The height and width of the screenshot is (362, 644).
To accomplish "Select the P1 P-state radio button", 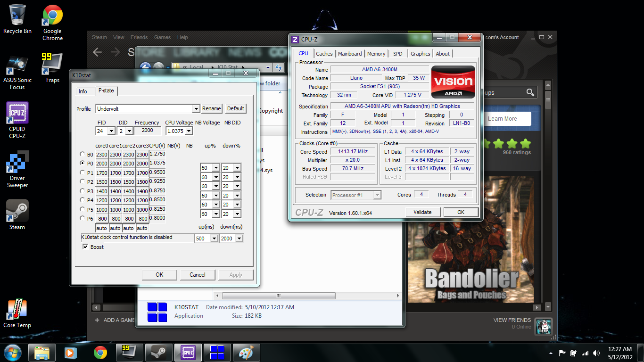I will [x=83, y=173].
